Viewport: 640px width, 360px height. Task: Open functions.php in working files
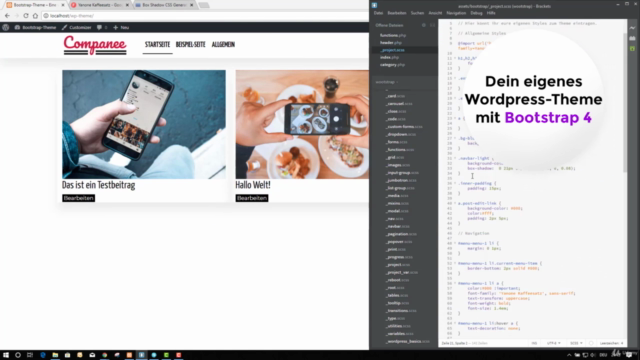[393, 35]
